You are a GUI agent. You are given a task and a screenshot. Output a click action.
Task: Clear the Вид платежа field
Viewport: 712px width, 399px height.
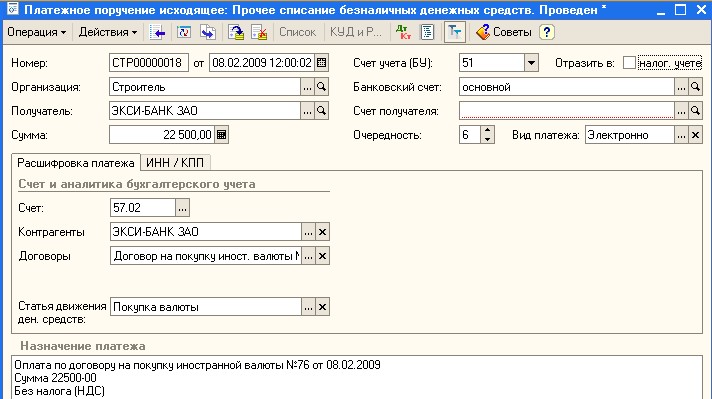pyautogui.click(x=695, y=135)
